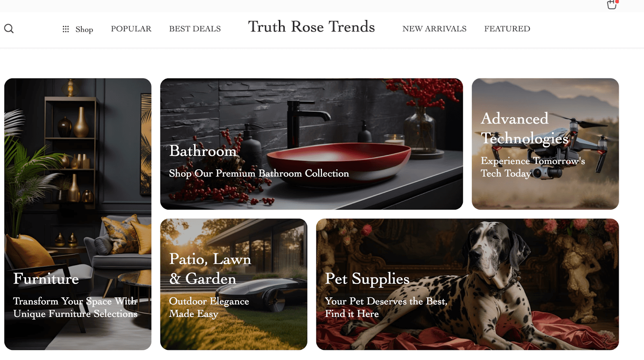This screenshot has width=644, height=360.
Task: Open the Patio, Lawn & Garden card
Action: 233,284
